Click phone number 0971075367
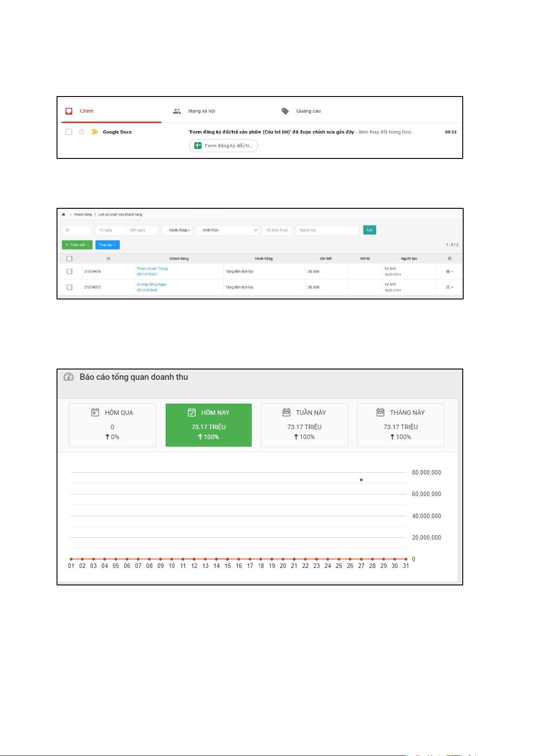 pyautogui.click(x=147, y=274)
